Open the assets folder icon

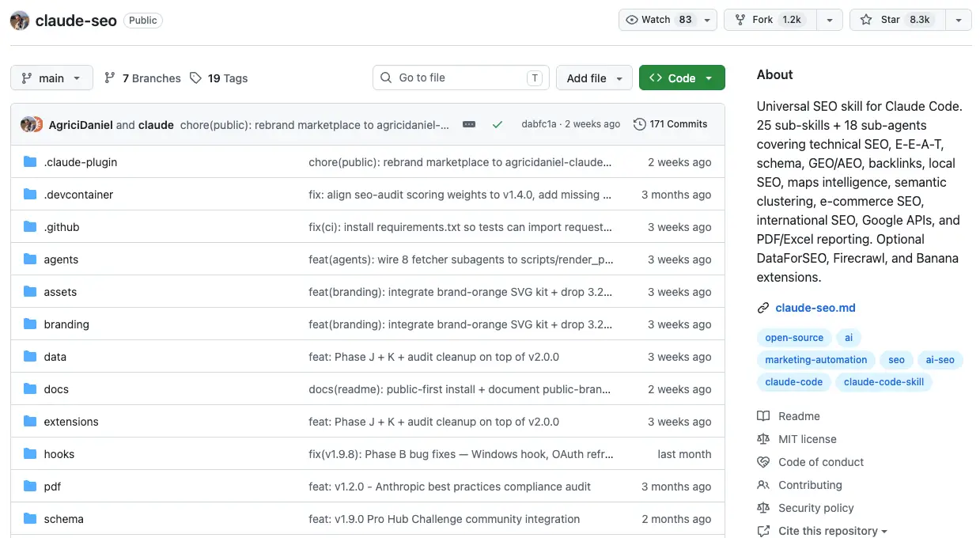point(30,292)
